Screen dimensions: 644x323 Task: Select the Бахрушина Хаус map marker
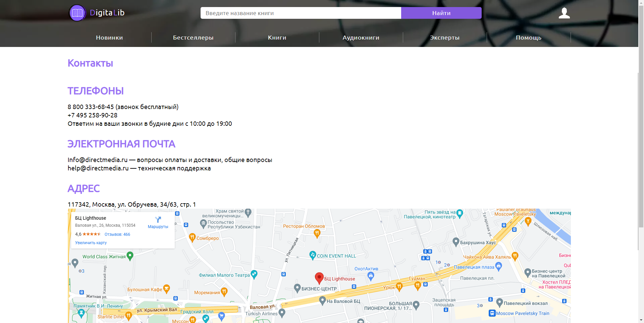click(x=456, y=242)
